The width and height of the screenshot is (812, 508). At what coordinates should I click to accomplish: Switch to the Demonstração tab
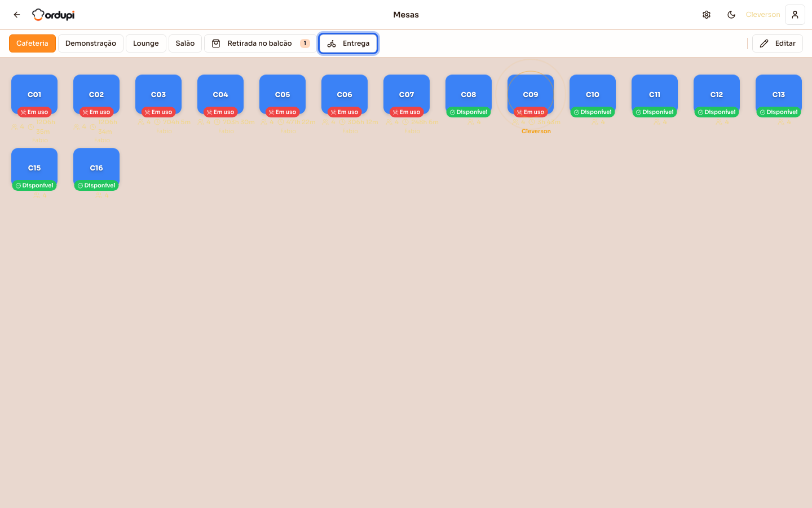click(x=91, y=43)
